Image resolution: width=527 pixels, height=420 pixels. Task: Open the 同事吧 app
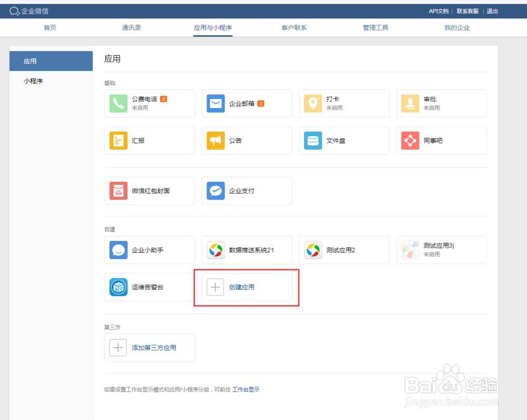(441, 140)
